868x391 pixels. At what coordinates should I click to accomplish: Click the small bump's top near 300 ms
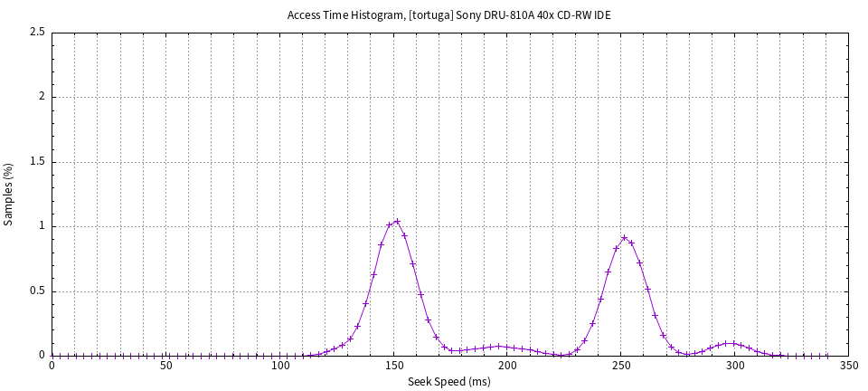pos(727,344)
